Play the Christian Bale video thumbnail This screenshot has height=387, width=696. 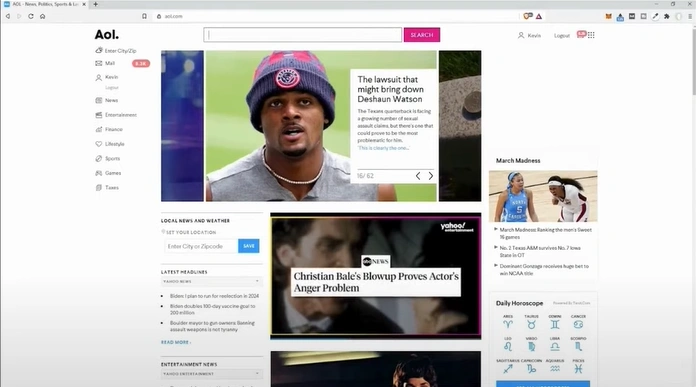[x=376, y=276]
